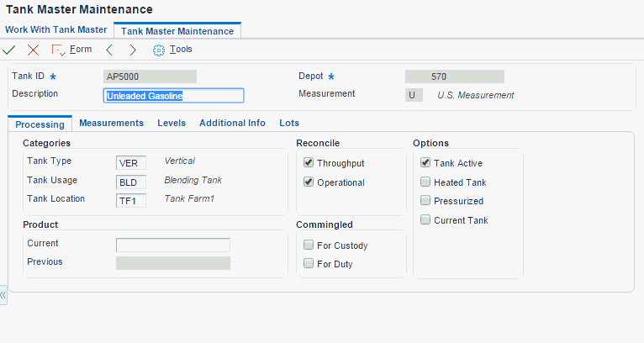
Task: Open the Tools gear icon
Action: (159, 50)
